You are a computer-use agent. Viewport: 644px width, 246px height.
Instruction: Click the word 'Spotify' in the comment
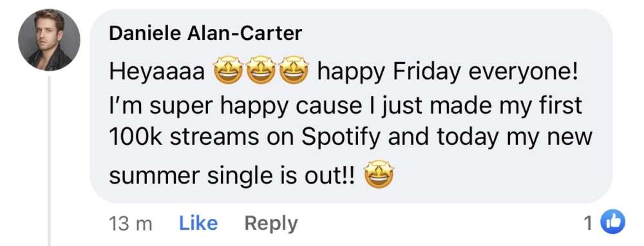pos(341,139)
